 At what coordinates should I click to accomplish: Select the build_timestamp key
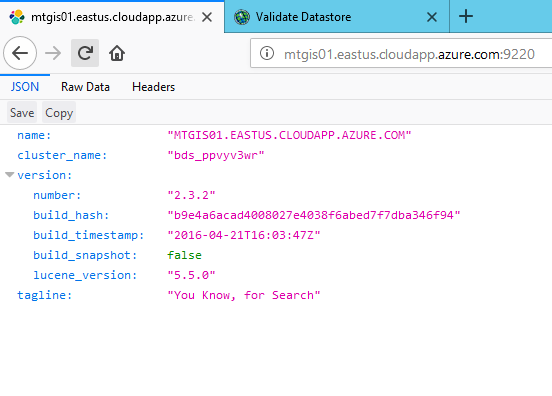point(89,235)
